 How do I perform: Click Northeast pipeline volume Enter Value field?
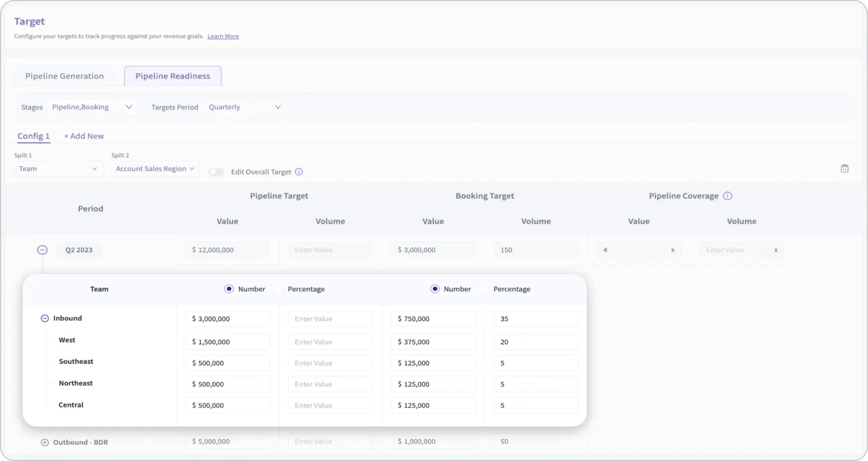click(x=330, y=384)
